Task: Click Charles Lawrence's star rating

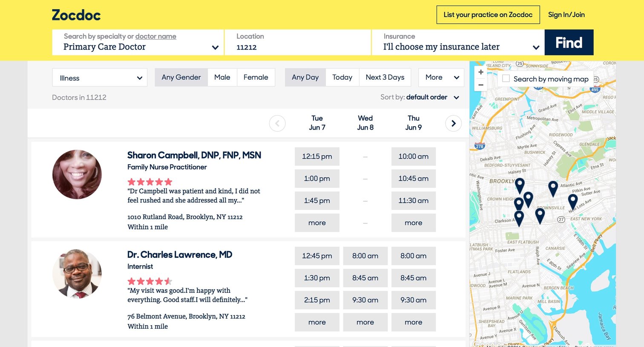Action: click(149, 281)
